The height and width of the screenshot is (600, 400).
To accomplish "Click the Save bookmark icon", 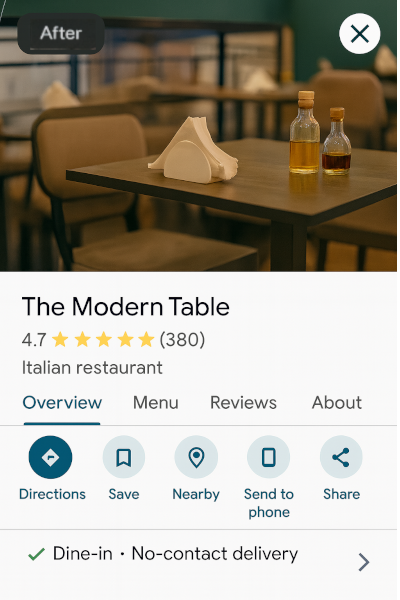I will click(x=124, y=457).
